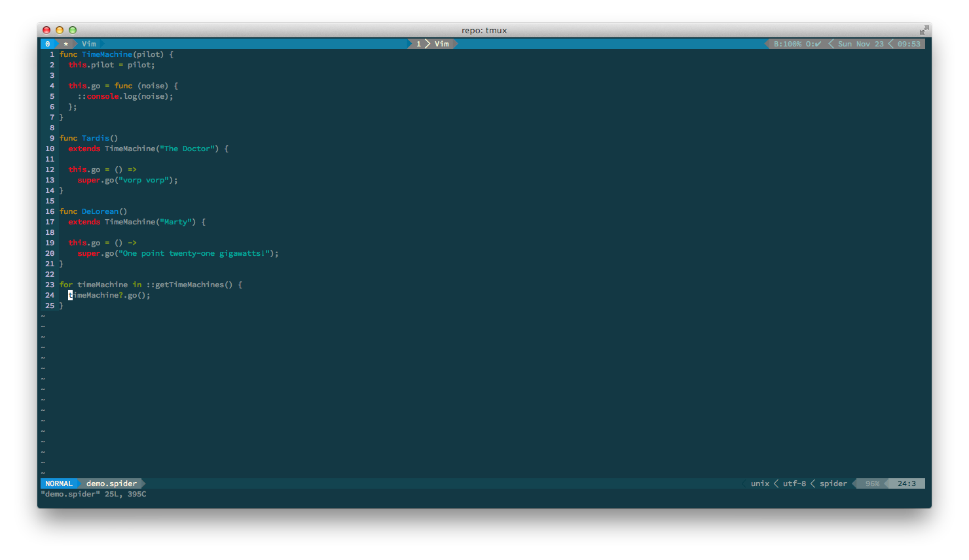Image resolution: width=969 pixels, height=560 pixels.
Task: Select the first Vim window tab
Action: [89, 44]
